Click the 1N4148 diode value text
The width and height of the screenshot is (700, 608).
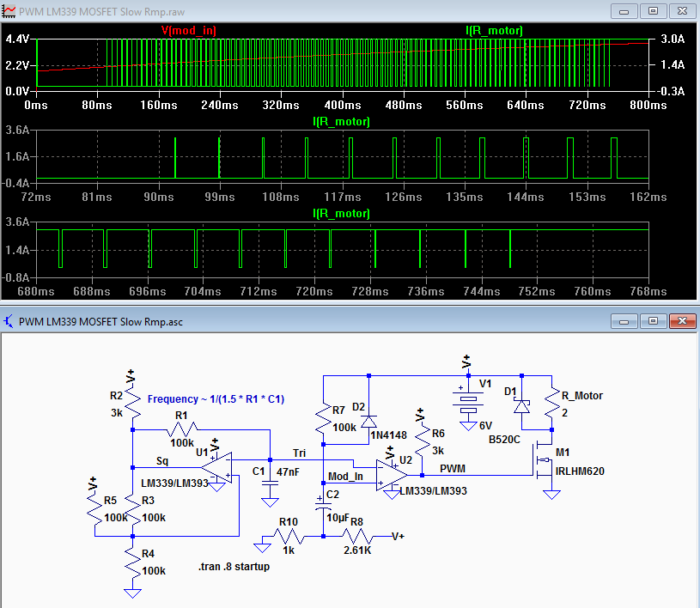coord(389,435)
